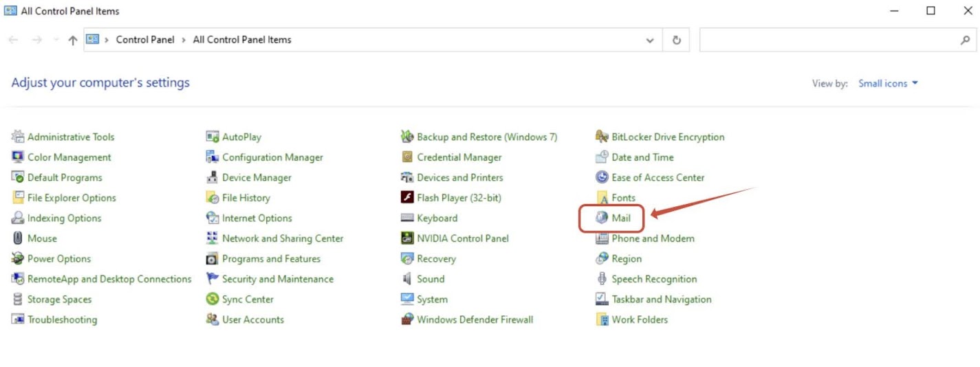The height and width of the screenshot is (367, 980).
Task: Open the Color Management icon
Action: [18, 157]
